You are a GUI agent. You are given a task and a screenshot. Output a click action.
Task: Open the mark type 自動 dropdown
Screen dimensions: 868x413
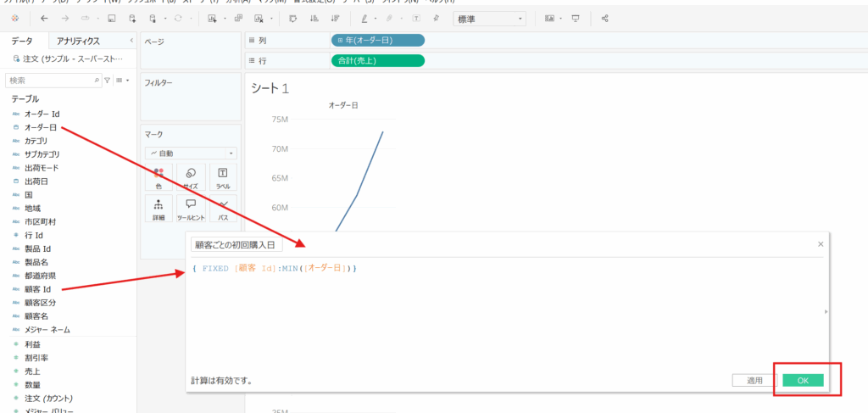coord(192,153)
